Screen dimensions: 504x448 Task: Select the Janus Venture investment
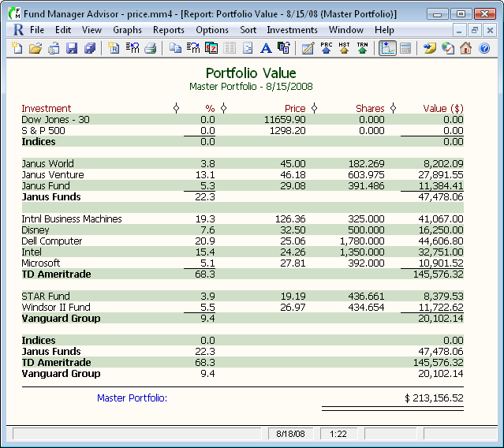pos(243,174)
